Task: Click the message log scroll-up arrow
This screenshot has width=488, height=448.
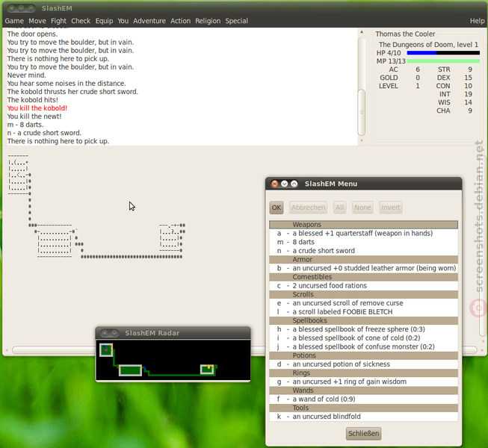Action: click(362, 31)
